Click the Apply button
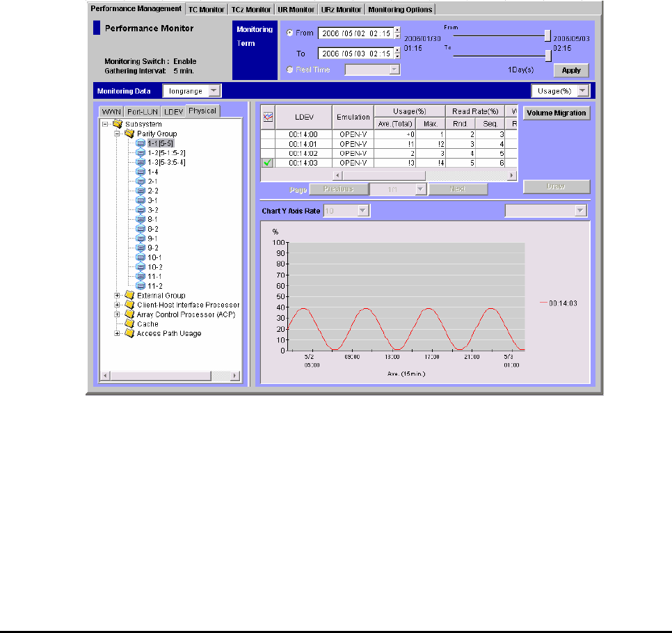This screenshot has height=633, width=672. pos(571,70)
